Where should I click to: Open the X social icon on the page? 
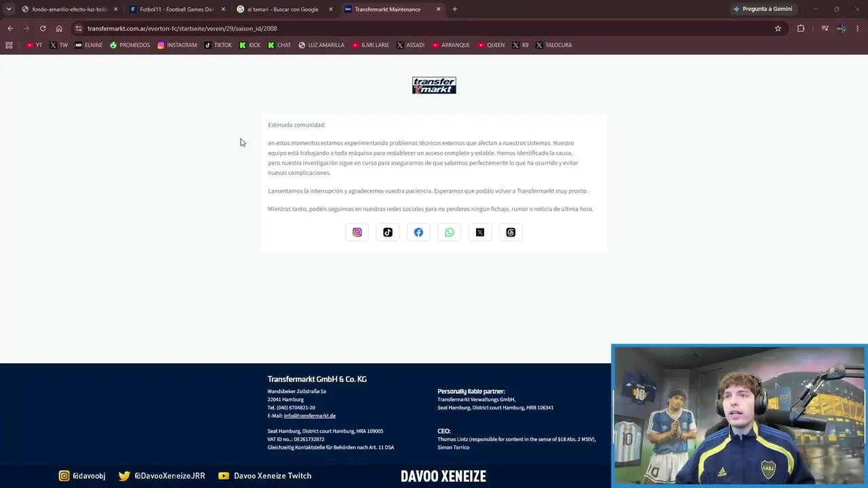pyautogui.click(x=480, y=232)
